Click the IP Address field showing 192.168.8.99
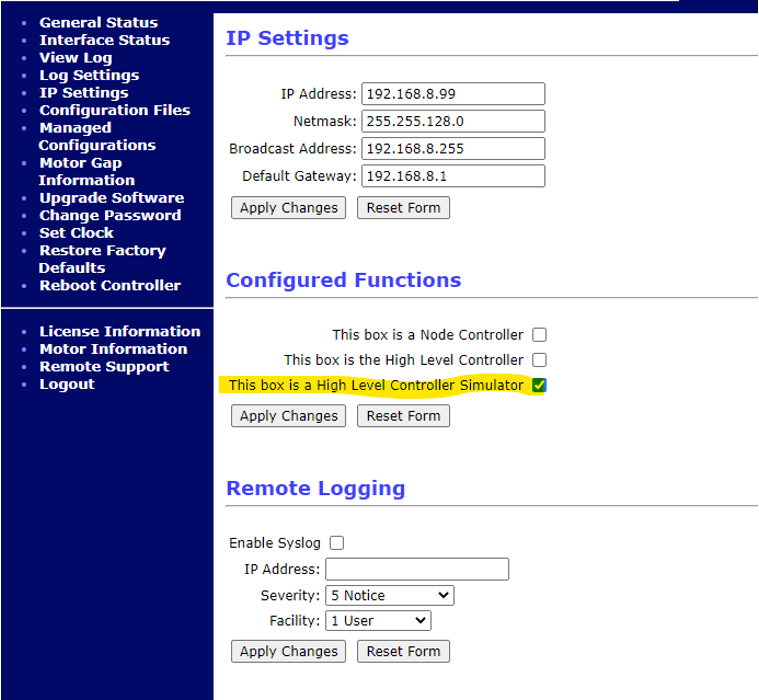This screenshot has width=759, height=700. tap(453, 94)
